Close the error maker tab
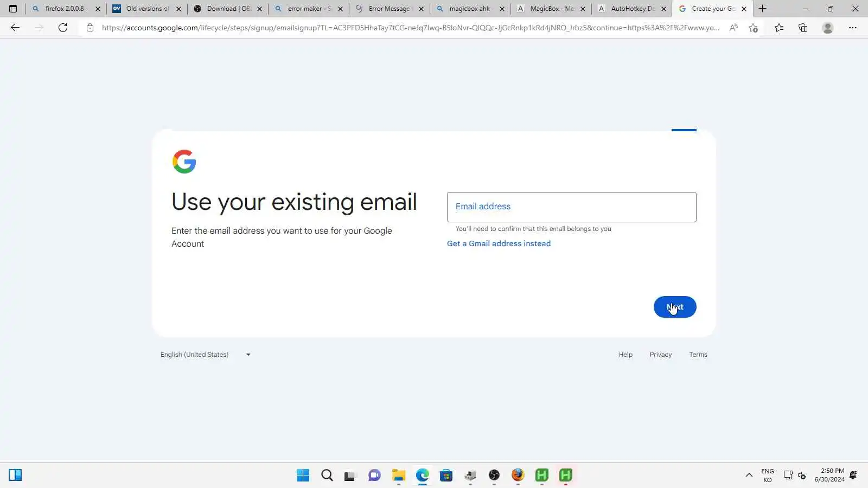The image size is (868, 488). pyautogui.click(x=340, y=9)
